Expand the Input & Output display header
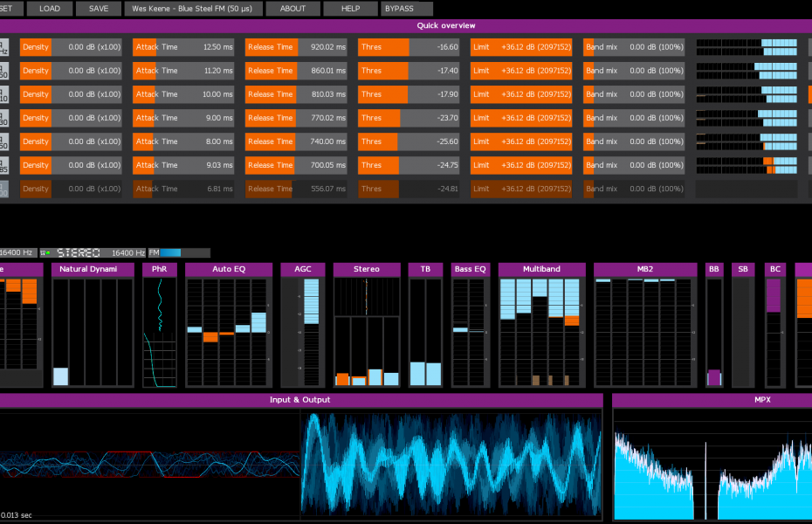Viewport: 812px width, 524px height. click(301, 399)
